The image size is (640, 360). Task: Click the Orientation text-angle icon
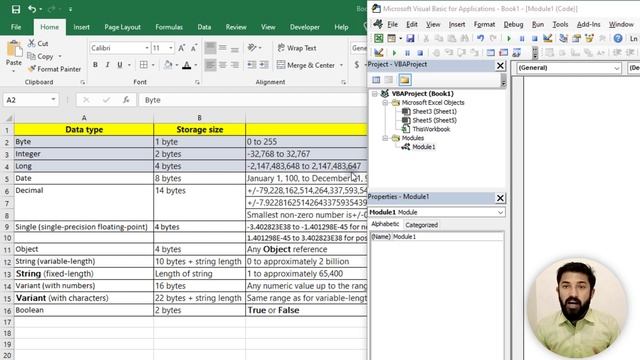(x=252, y=48)
